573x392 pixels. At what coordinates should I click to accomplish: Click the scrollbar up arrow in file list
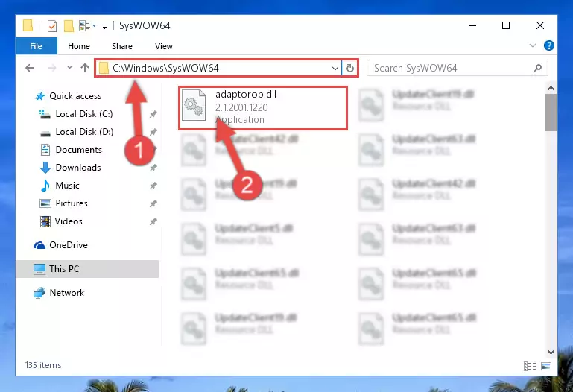pyautogui.click(x=551, y=89)
